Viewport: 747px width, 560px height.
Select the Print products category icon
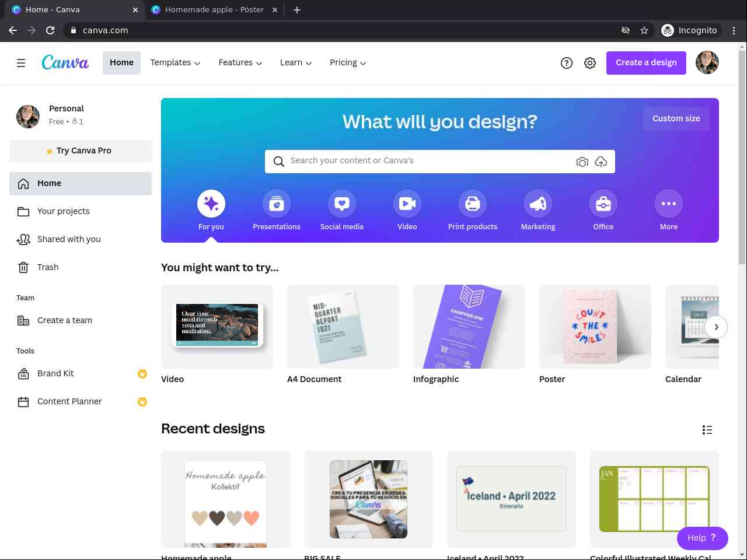pyautogui.click(x=473, y=204)
